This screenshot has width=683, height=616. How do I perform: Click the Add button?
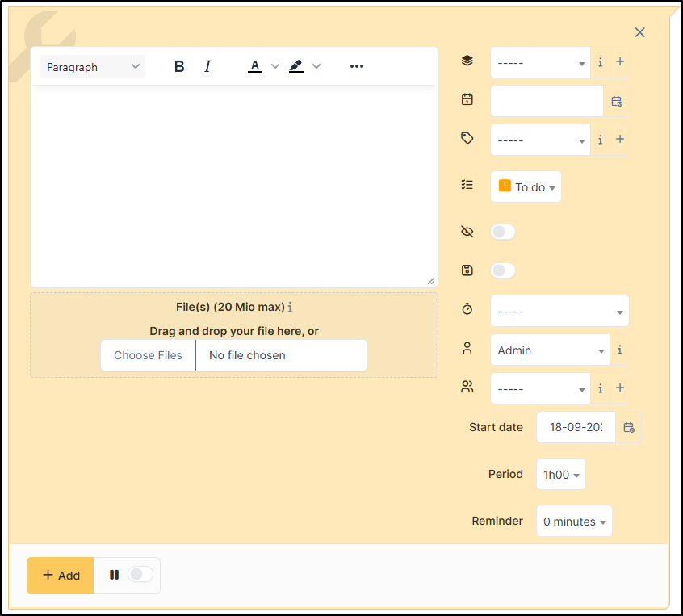[61, 576]
